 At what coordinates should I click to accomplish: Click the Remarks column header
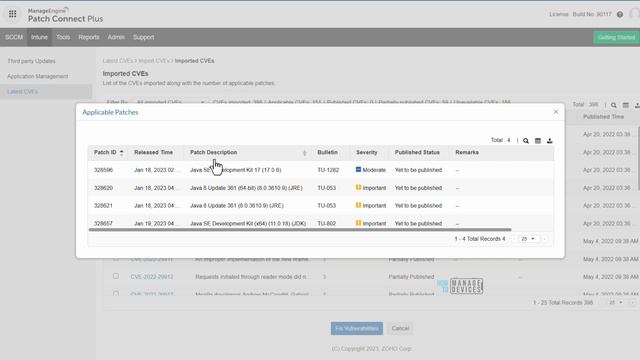[467, 152]
